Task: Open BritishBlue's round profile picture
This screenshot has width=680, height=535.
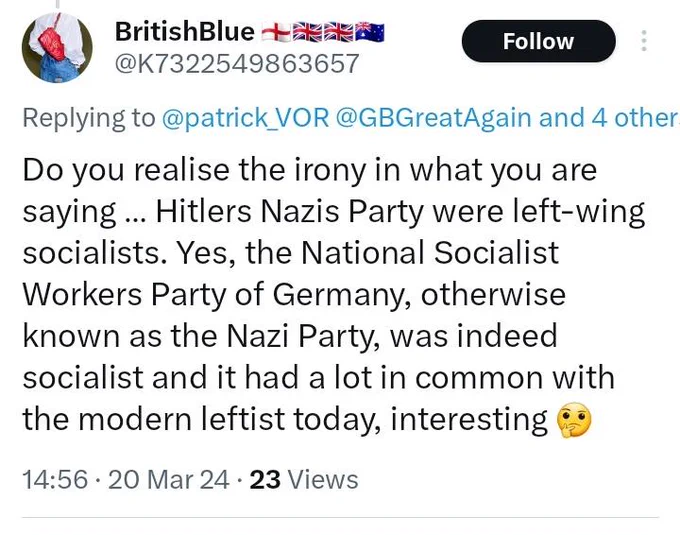Action: click(57, 47)
